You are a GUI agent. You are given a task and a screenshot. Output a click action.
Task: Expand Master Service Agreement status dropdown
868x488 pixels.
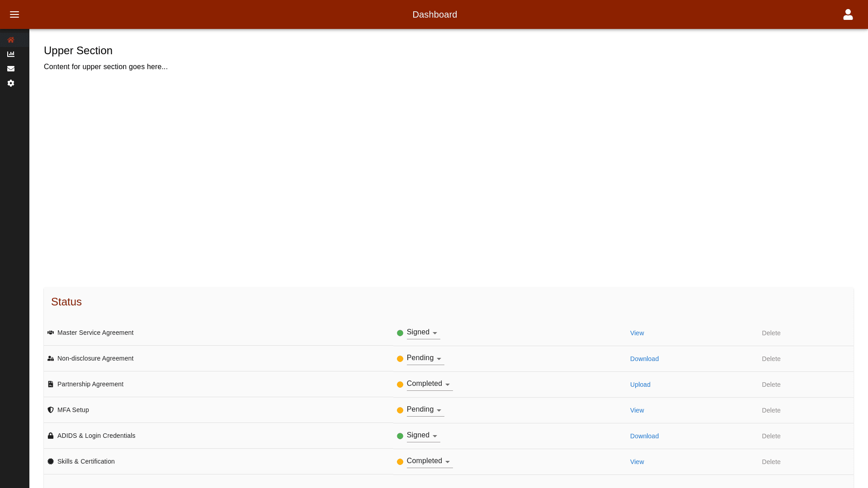pyautogui.click(x=423, y=333)
